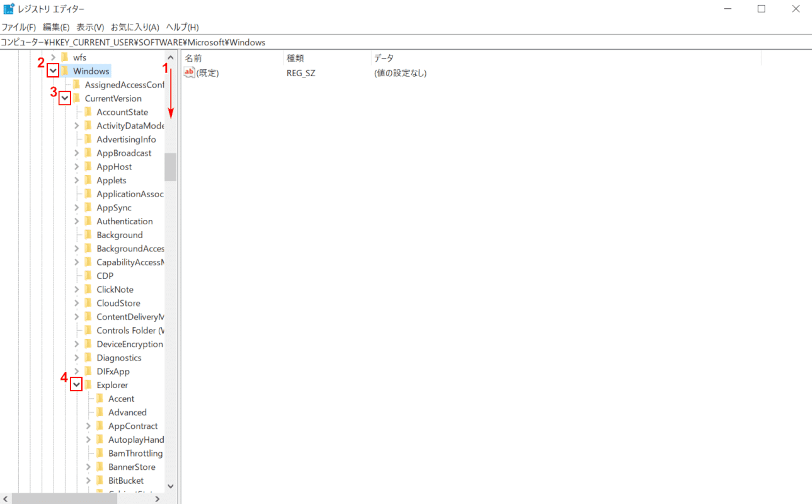Click the horizontal scrollbar right arrow
The height and width of the screenshot is (504, 812).
coord(159,498)
